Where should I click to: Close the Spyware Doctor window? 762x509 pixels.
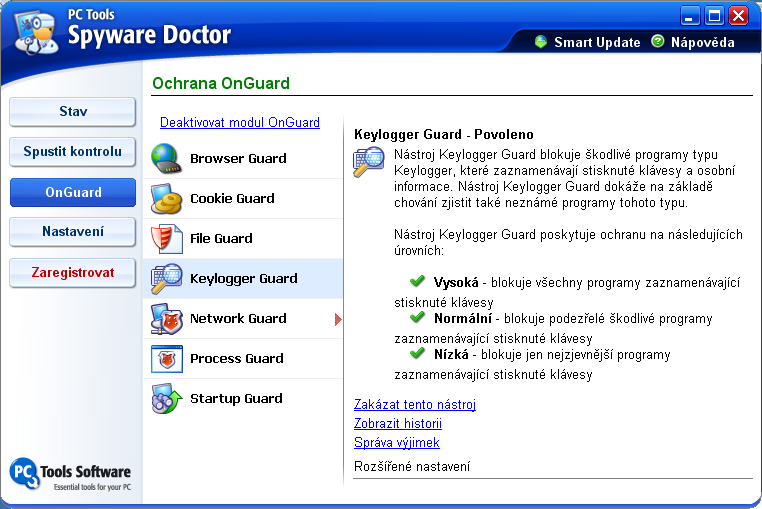(x=739, y=16)
